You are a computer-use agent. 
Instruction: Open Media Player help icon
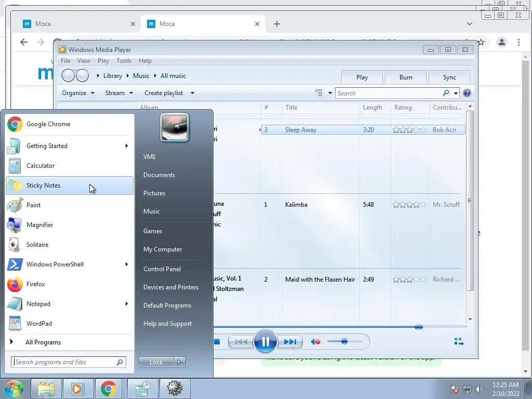467,93
